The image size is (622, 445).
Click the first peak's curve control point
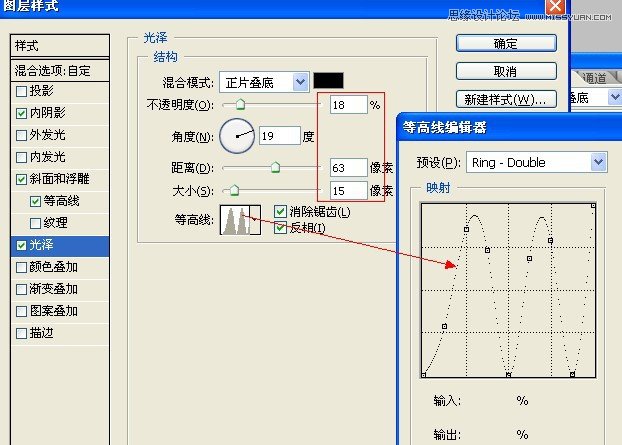click(466, 229)
